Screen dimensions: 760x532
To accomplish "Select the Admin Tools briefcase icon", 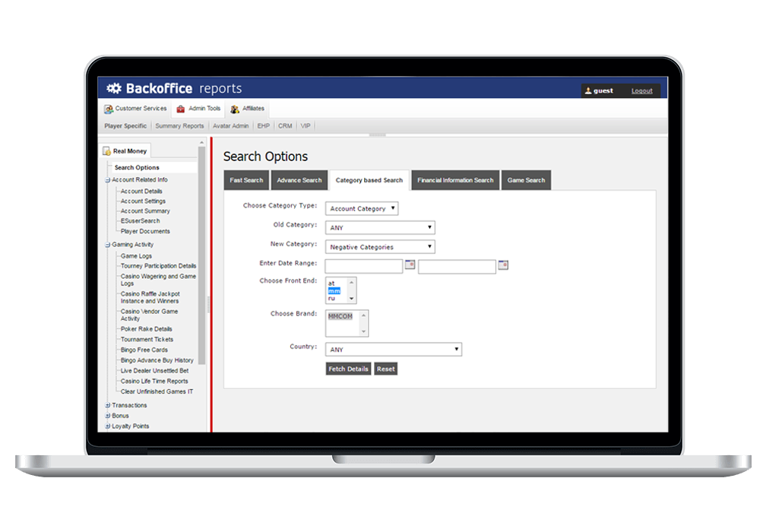I will [180, 108].
